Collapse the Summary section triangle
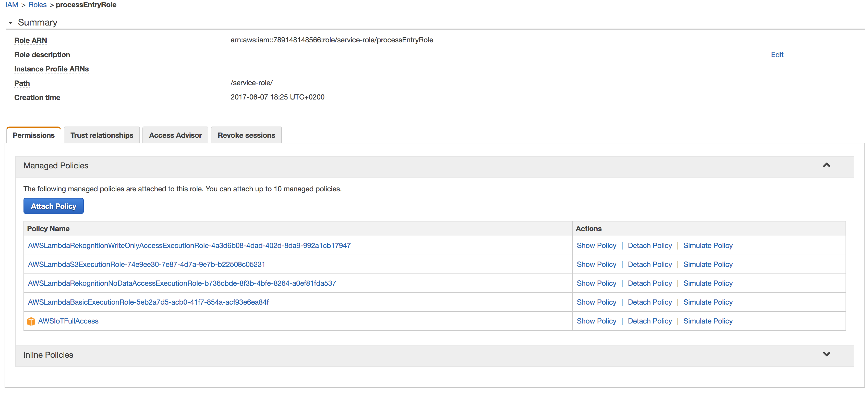The width and height of the screenshot is (868, 398). point(10,23)
